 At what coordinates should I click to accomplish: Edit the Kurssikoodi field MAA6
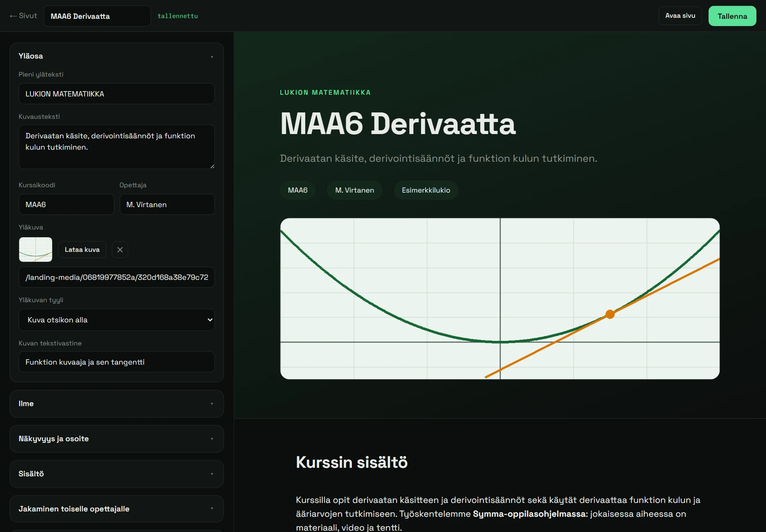(x=66, y=204)
